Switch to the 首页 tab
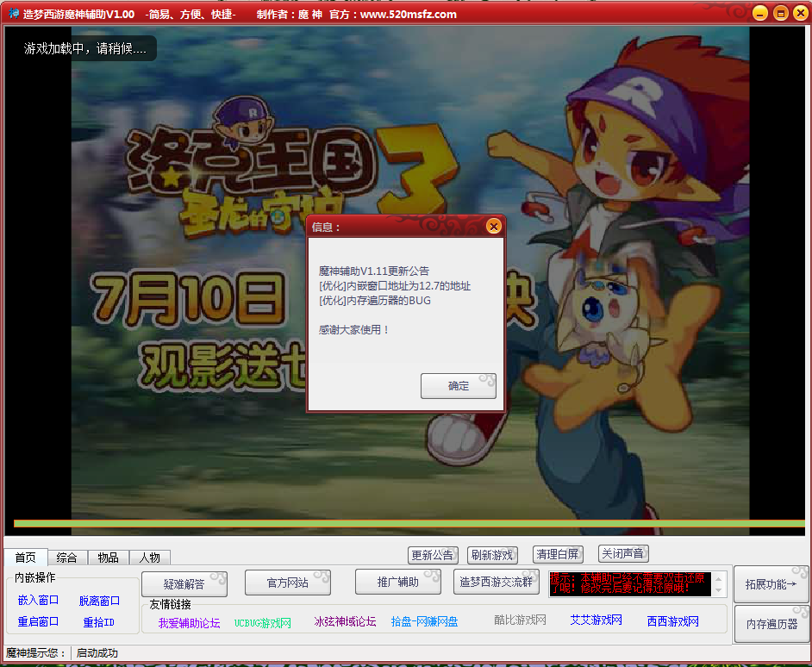The height and width of the screenshot is (667, 812). pyautogui.click(x=25, y=558)
